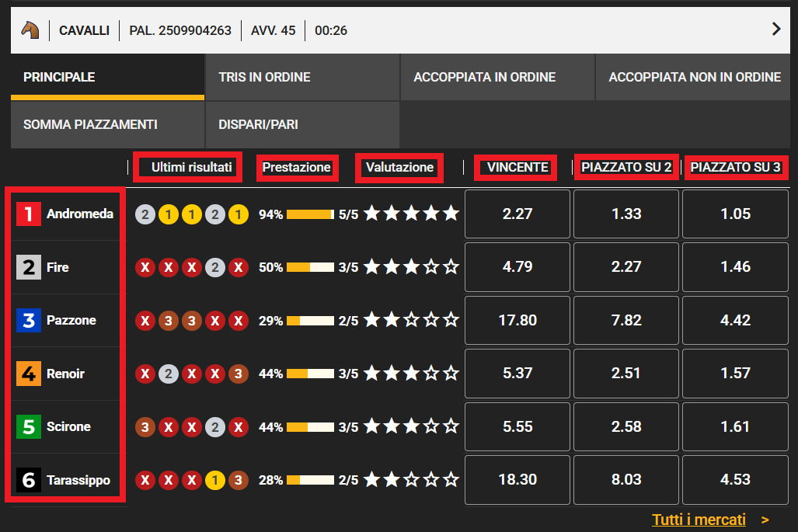Click the red number 1 badge for Andromeda
Viewport: 798px width, 532px height.
click(x=29, y=214)
